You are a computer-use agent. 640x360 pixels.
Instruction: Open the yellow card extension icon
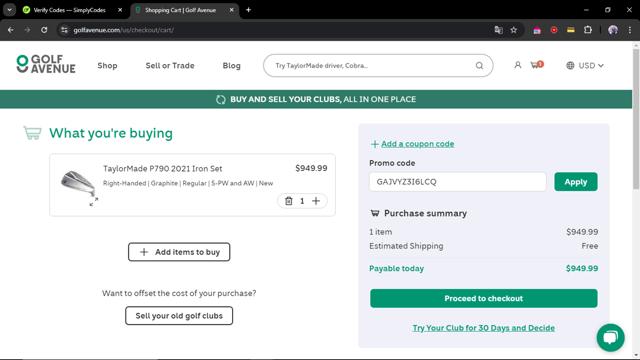[571, 30]
